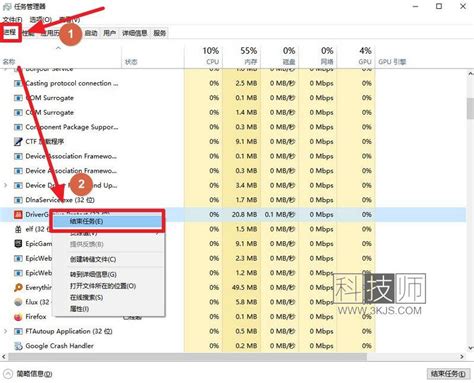Screen dimensions: 474x383
Task: Click the Firefox process icon
Action: pyautogui.click(x=18, y=317)
